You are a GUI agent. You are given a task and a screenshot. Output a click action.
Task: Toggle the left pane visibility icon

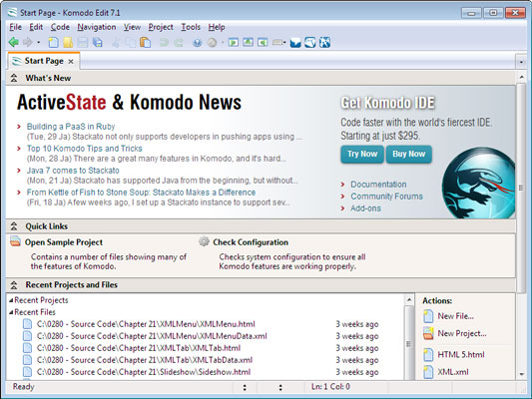(234, 42)
